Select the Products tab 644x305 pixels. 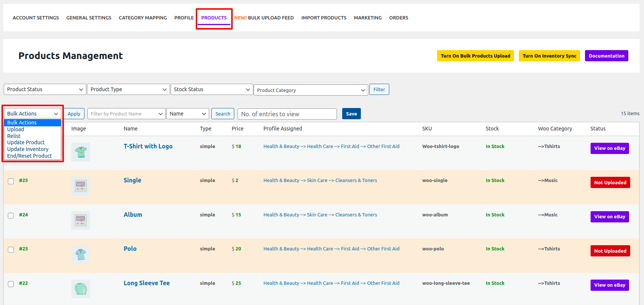coord(214,18)
